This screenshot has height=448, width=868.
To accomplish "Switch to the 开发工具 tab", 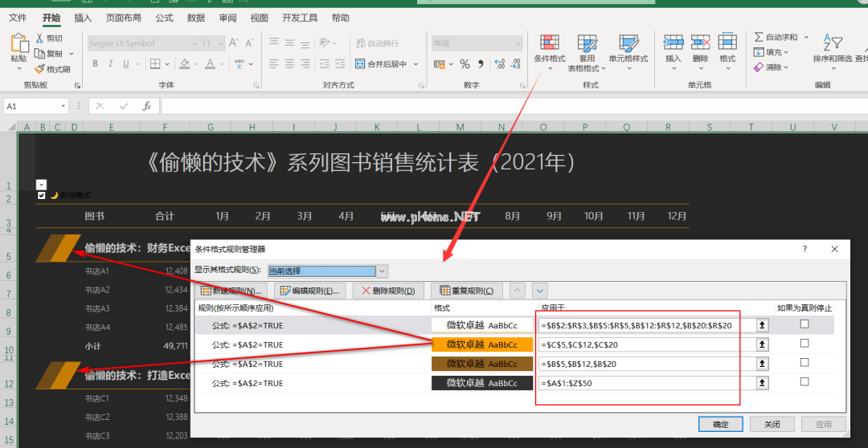I will tap(300, 18).
